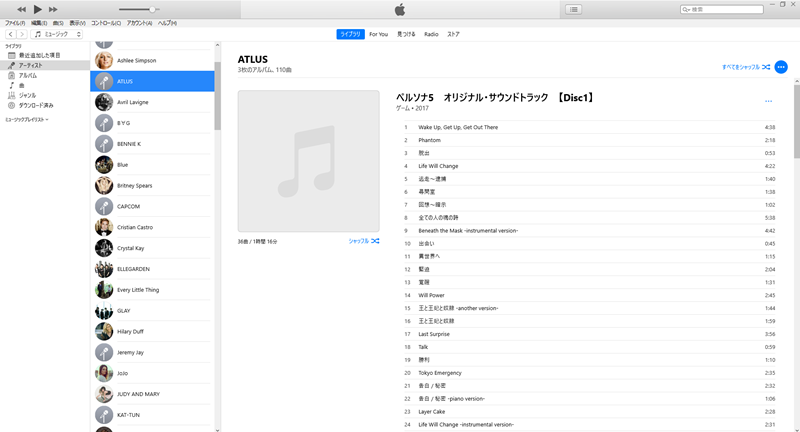
Task: Select track Beneath the Mask -instrumental version-
Action: (x=589, y=231)
